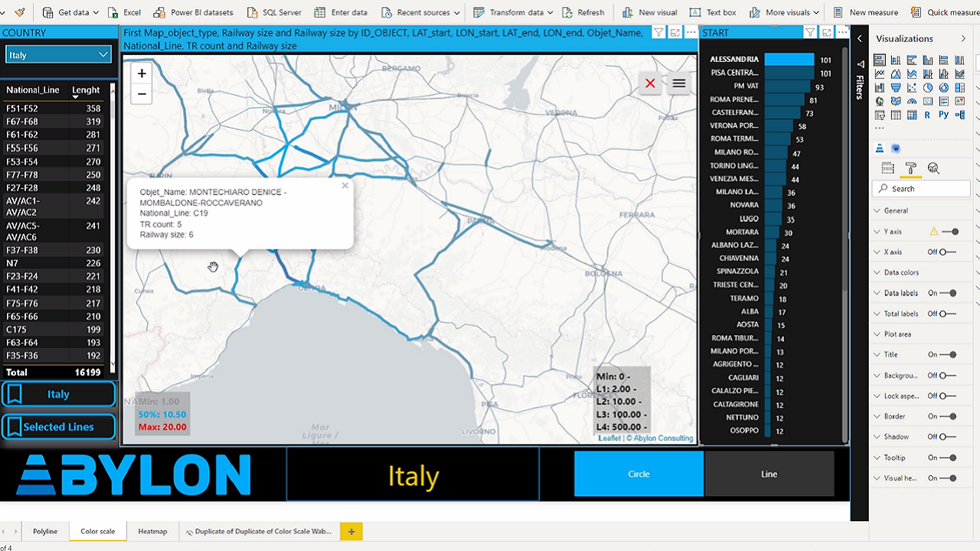The width and height of the screenshot is (980, 551).
Task: Select the globe map visual icon
Action: pyautogui.click(x=880, y=101)
